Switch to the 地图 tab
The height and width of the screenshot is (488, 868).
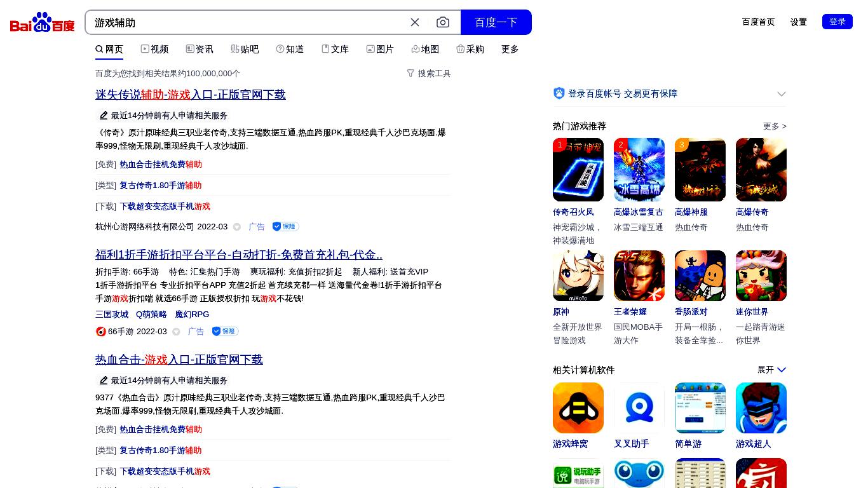point(425,49)
